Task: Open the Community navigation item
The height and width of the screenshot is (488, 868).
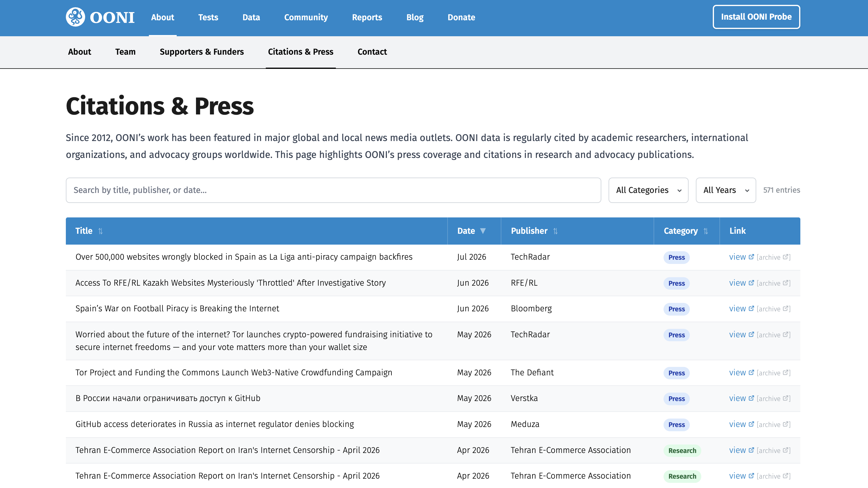Action: coord(306,17)
